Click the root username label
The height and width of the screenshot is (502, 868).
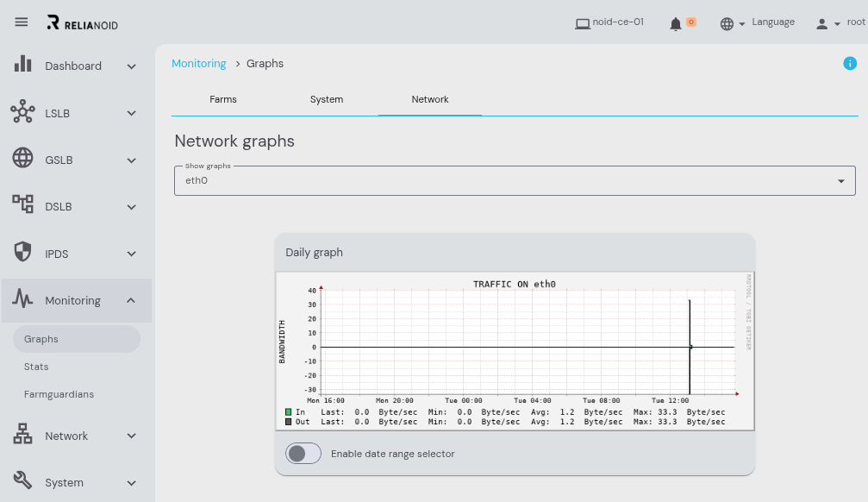856,22
